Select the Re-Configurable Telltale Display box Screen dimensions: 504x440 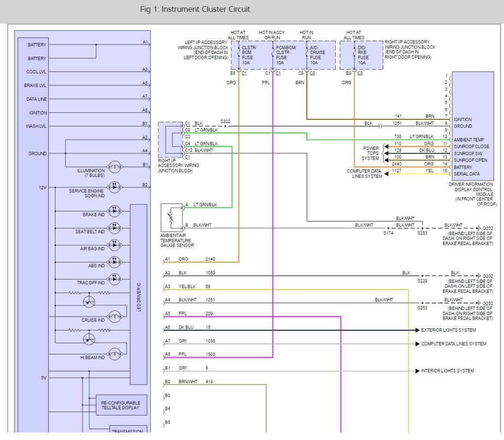pyautogui.click(x=121, y=405)
